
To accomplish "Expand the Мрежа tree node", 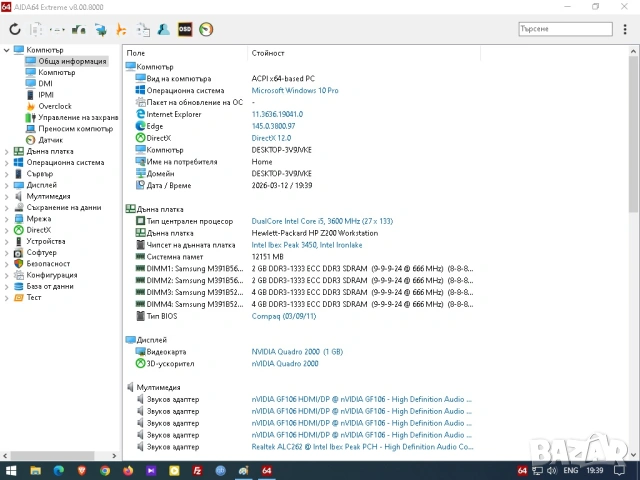I will (6, 219).
